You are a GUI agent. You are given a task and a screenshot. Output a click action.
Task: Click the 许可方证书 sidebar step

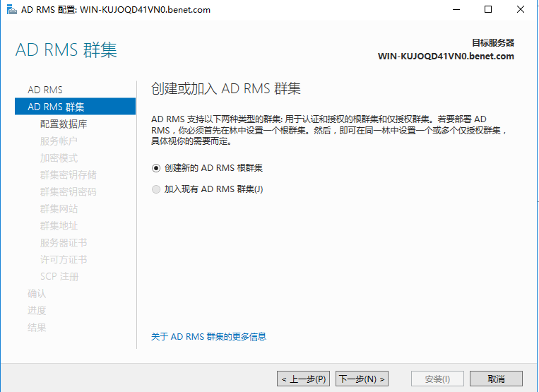click(64, 259)
